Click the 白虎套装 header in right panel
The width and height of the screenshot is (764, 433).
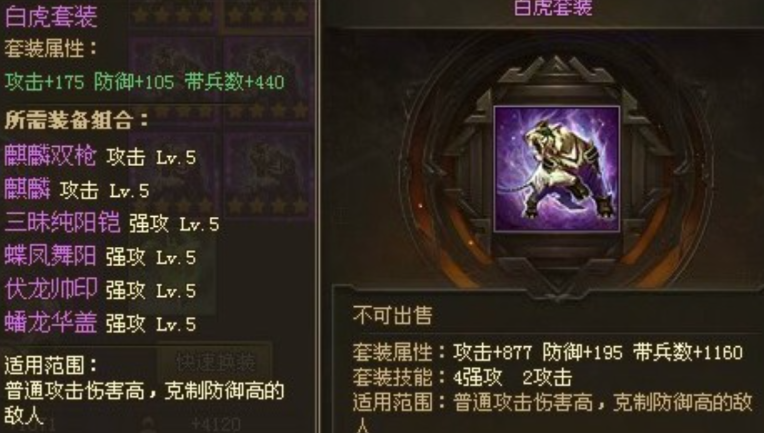[x=553, y=7]
